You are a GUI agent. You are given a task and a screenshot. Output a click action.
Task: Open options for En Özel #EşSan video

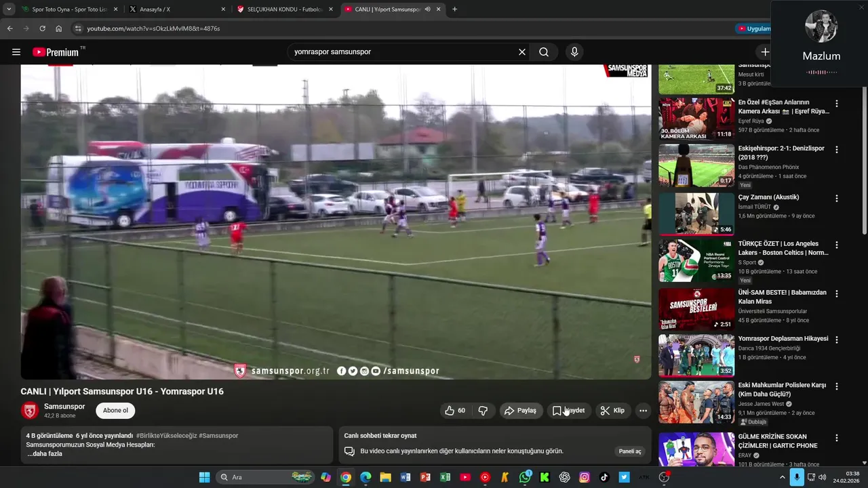point(837,104)
